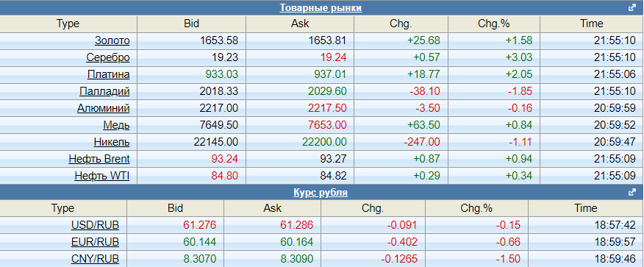
Task: Select the gold Bid value 1653.58
Action: (219, 40)
